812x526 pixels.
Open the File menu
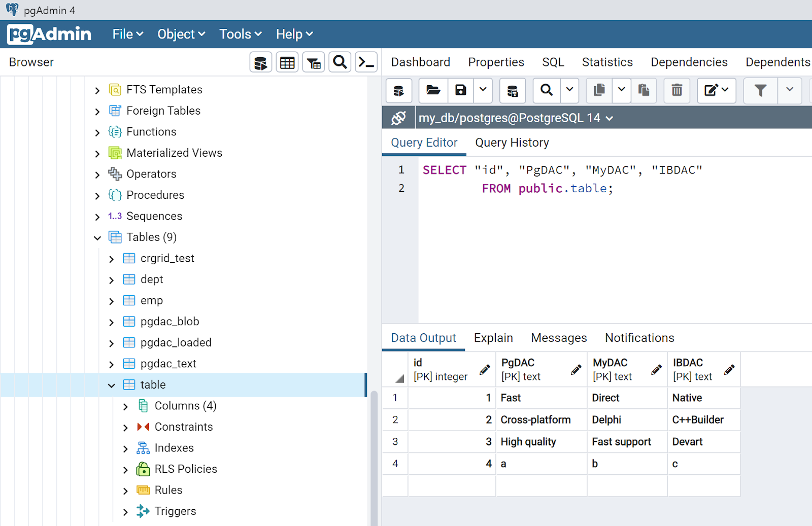pos(128,34)
